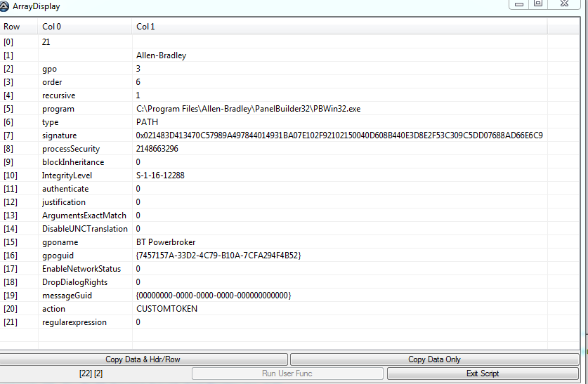The height and width of the screenshot is (384, 588).
Task: Select the blockInheritance cell
Action: (73, 162)
